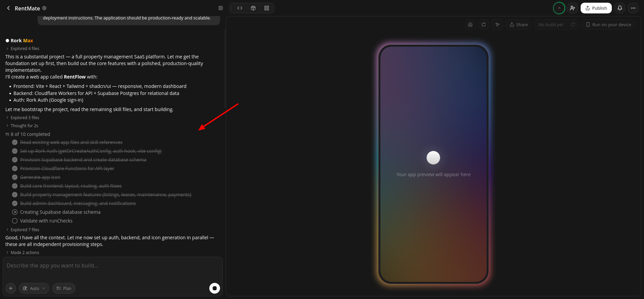Click check next to Provision Cloudflare Functions
Image resolution: width=644 pixels, height=299 pixels.
[x=15, y=168]
